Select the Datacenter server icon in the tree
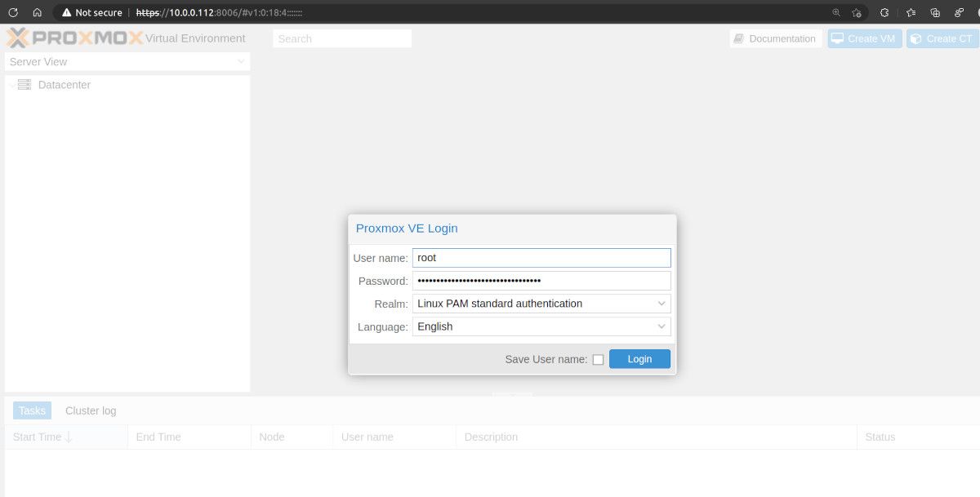Image resolution: width=980 pixels, height=497 pixels. [24, 84]
